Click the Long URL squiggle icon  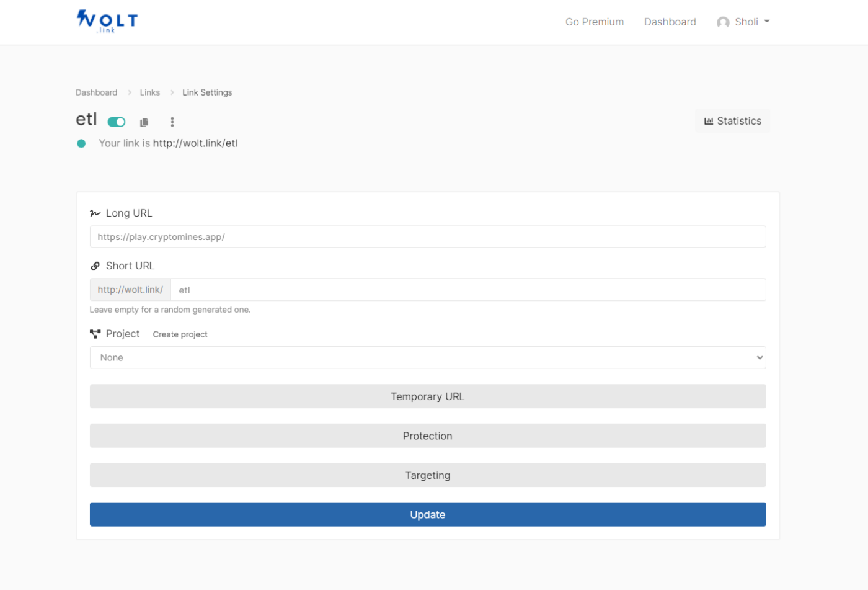(x=95, y=213)
